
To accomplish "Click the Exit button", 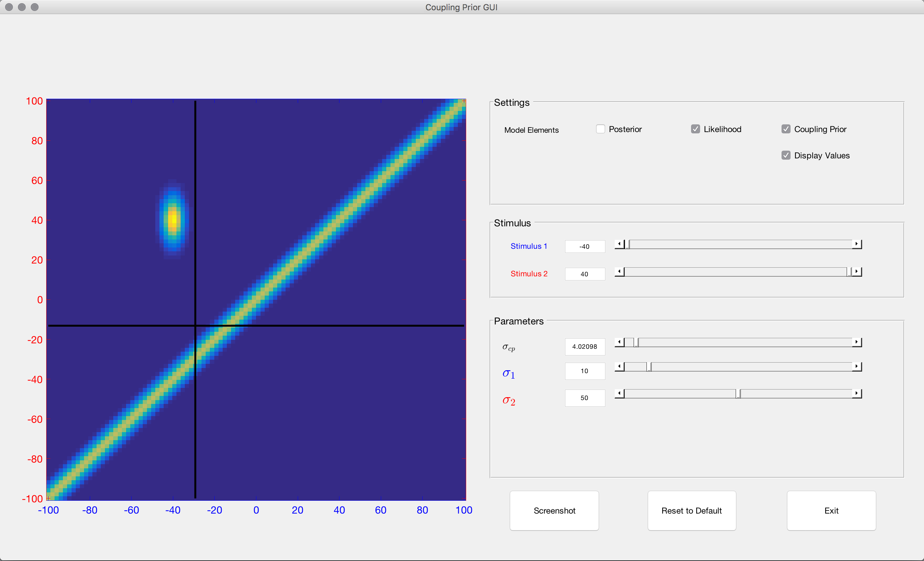I will click(831, 510).
